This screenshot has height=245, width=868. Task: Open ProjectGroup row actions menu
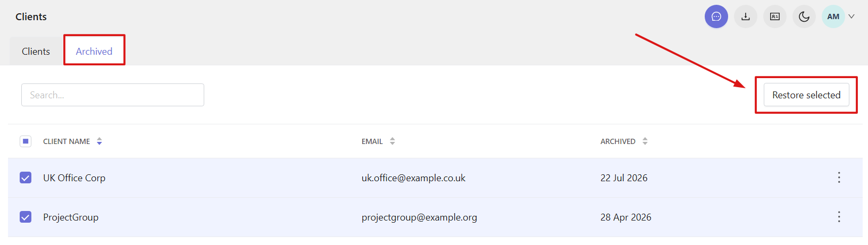point(839,217)
